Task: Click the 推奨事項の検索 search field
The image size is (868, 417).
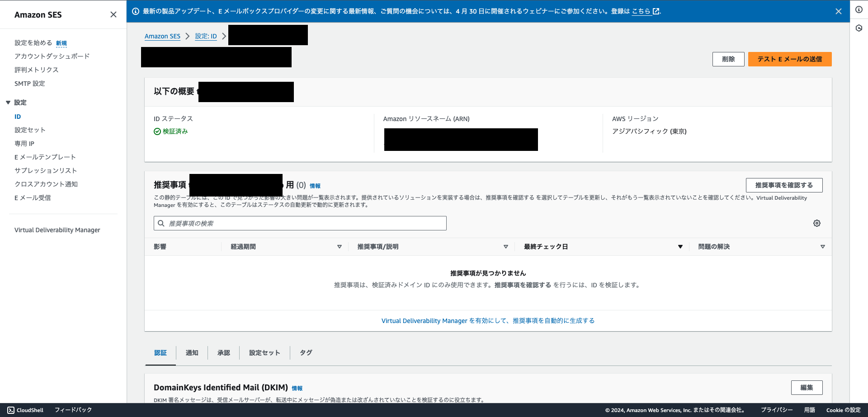Action: tap(300, 223)
